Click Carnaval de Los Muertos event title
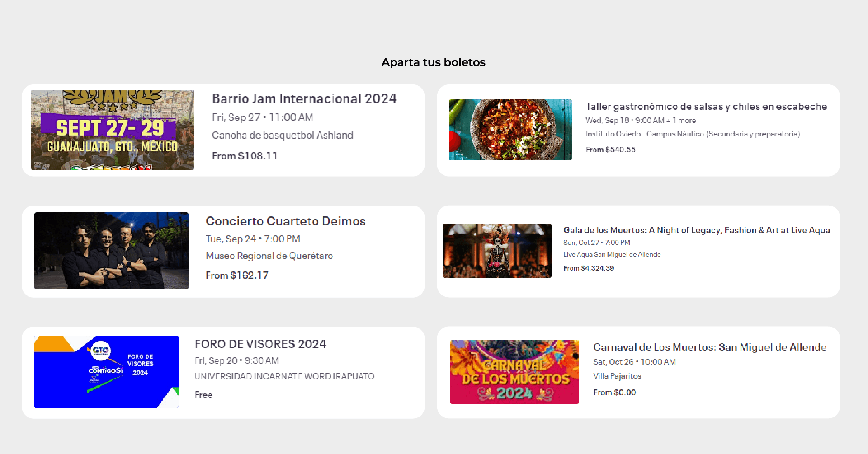Viewport: 868px width, 454px height. pos(709,347)
